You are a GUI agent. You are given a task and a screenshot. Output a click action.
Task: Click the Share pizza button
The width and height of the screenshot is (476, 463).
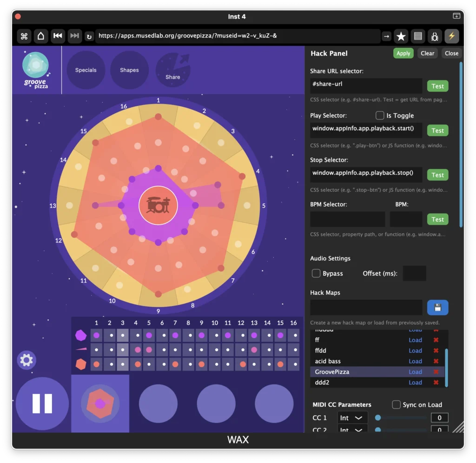pyautogui.click(x=172, y=70)
